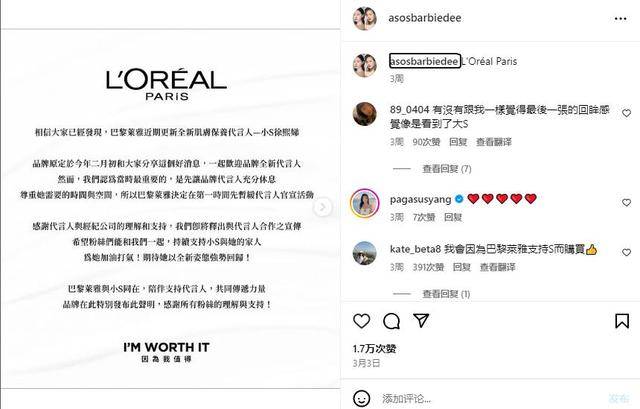Save the post with the bookmark icon
Image resolution: width=640 pixels, height=409 pixels.
coord(622,321)
